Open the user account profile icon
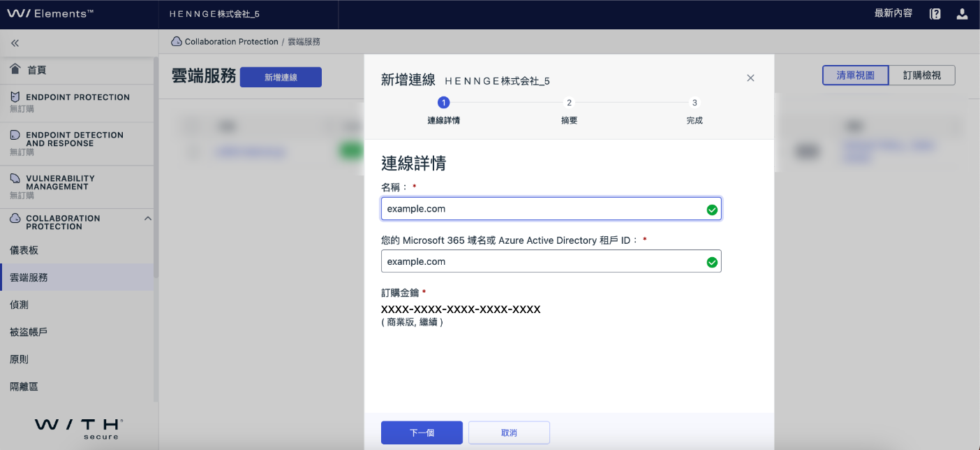The height and width of the screenshot is (450, 980). tap(962, 14)
